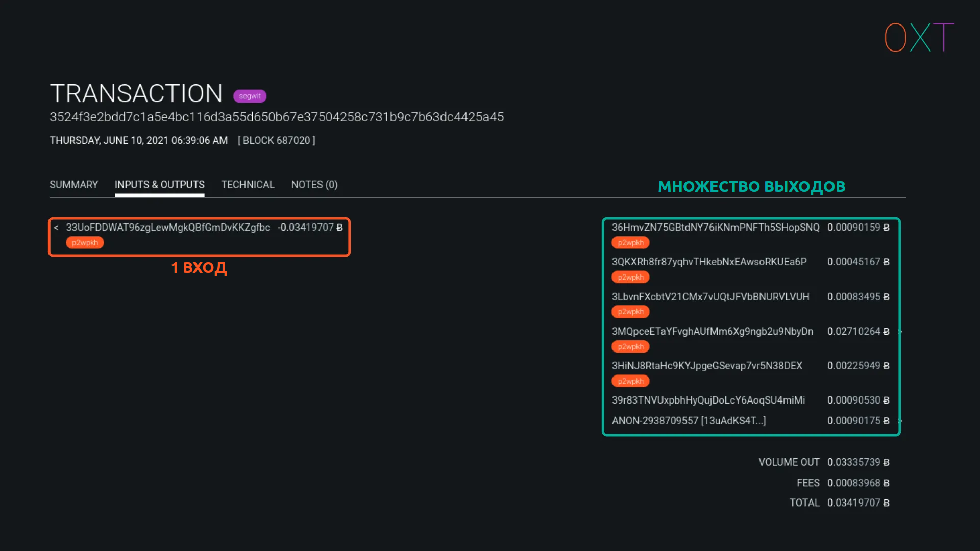Image resolution: width=980 pixels, height=551 pixels.
Task: Click the purple segwit badge
Action: pos(250,96)
